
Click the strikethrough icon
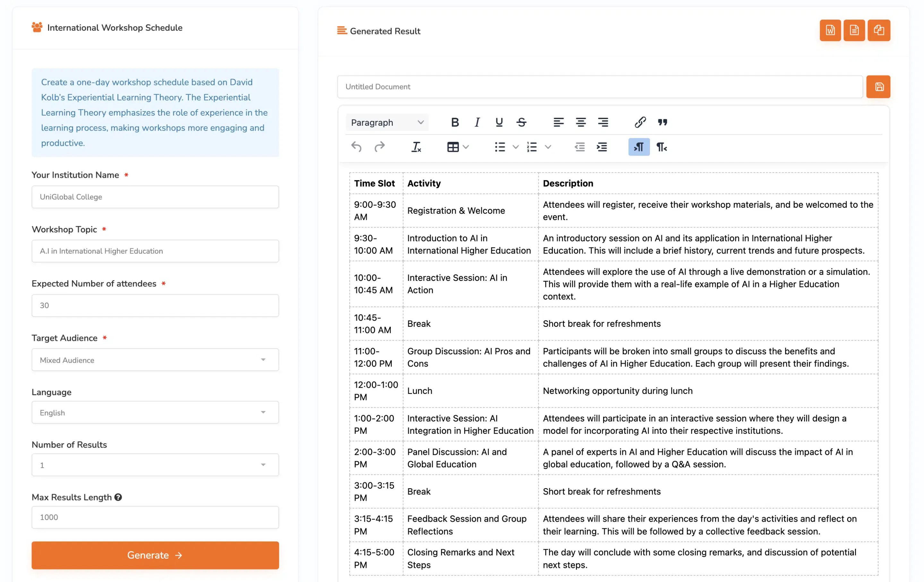(x=521, y=122)
